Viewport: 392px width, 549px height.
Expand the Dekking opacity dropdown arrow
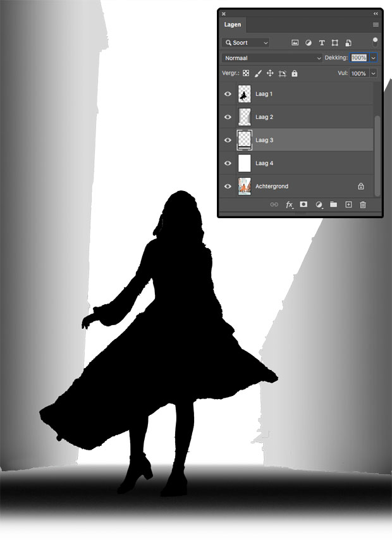pyautogui.click(x=374, y=58)
